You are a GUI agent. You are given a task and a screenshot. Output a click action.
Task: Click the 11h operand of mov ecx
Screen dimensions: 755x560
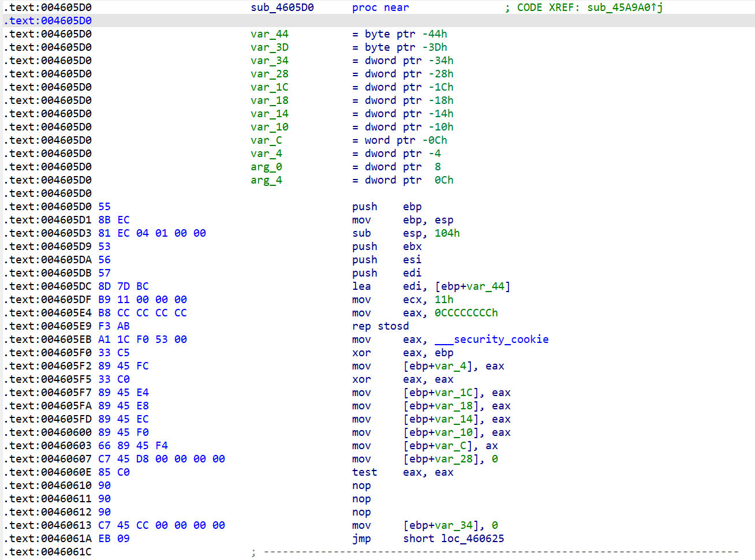point(444,300)
